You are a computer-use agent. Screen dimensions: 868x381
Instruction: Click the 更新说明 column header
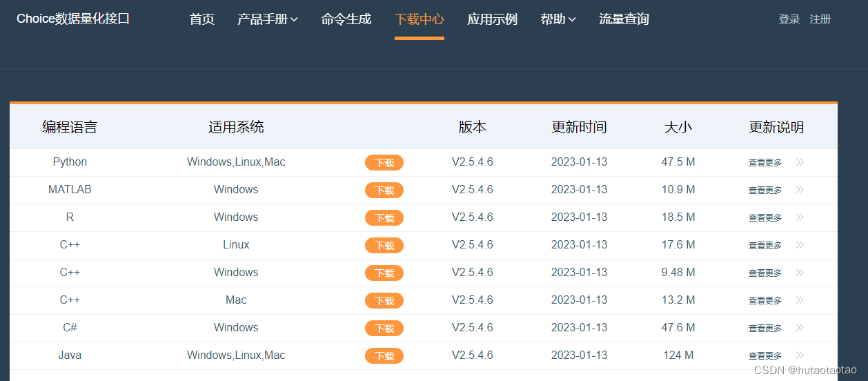coord(777,127)
